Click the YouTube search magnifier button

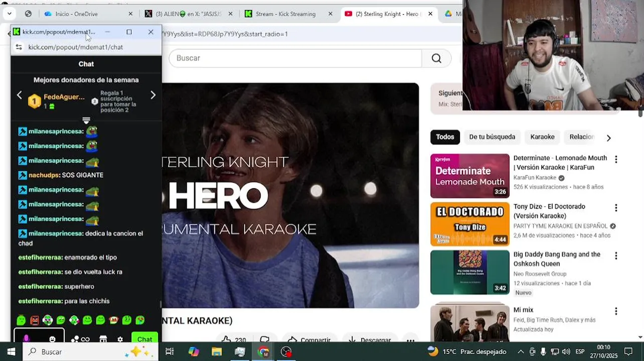436,58
